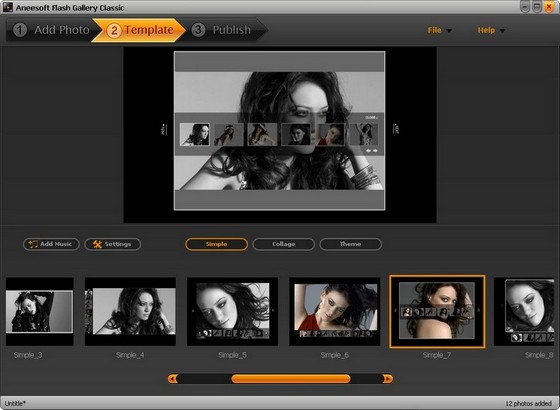
Task: Click the app icon in title bar
Action: click(8, 7)
